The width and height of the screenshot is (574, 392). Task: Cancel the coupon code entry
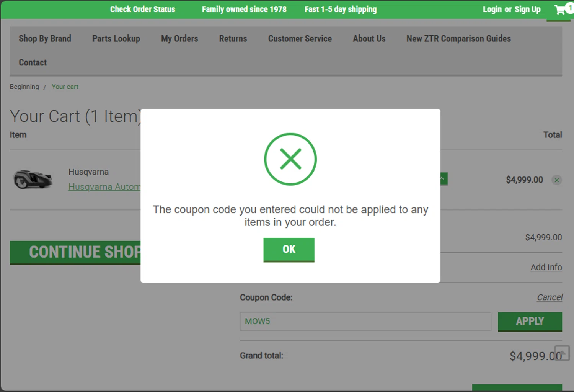coord(550,297)
